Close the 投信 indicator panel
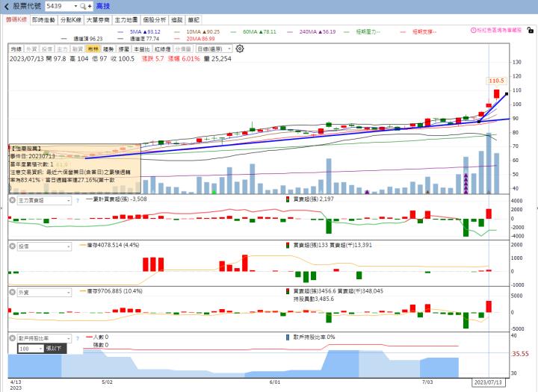This screenshot has width=538, height=392. (x=13, y=246)
